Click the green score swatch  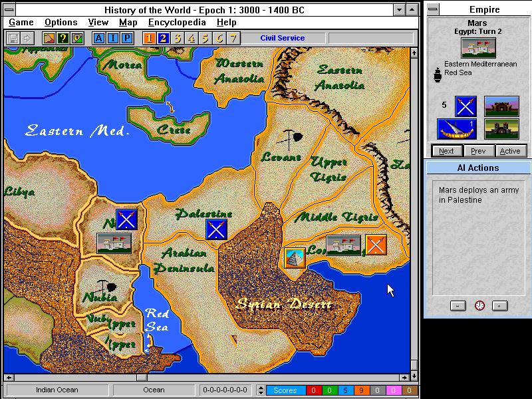pos(329,390)
